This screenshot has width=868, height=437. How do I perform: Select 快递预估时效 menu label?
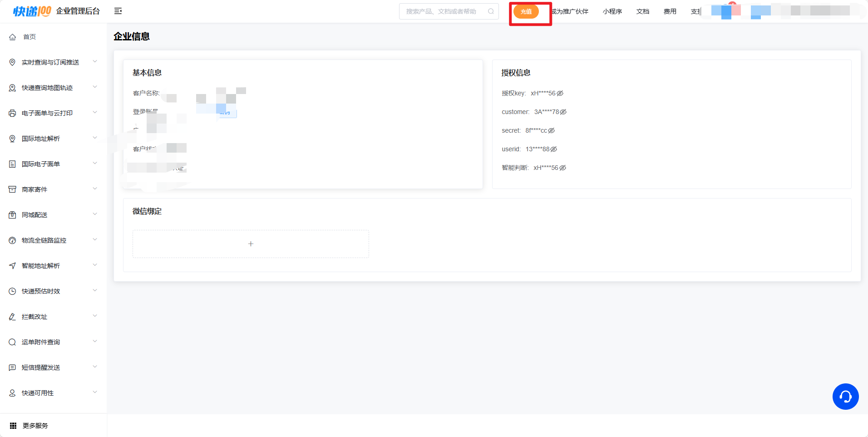tap(41, 291)
